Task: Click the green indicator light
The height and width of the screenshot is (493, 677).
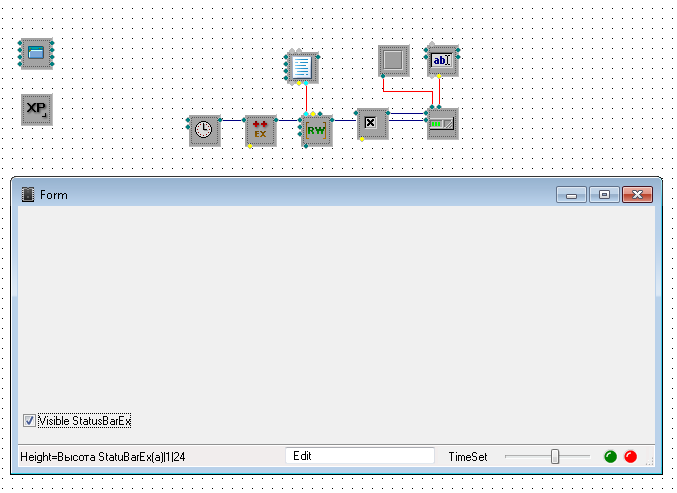Action: coord(610,456)
